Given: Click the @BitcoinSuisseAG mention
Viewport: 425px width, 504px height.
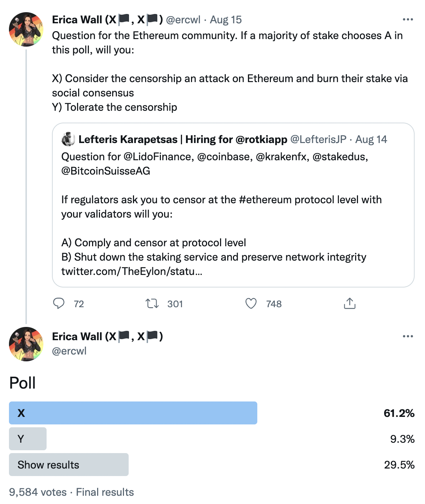Looking at the screenshot, I should pos(106,171).
